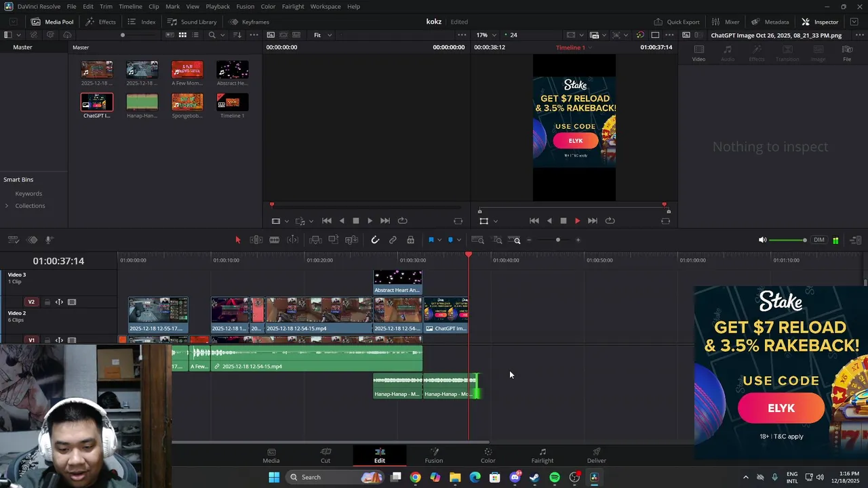
Task: Switch to the Fairlight page
Action: (x=542, y=455)
